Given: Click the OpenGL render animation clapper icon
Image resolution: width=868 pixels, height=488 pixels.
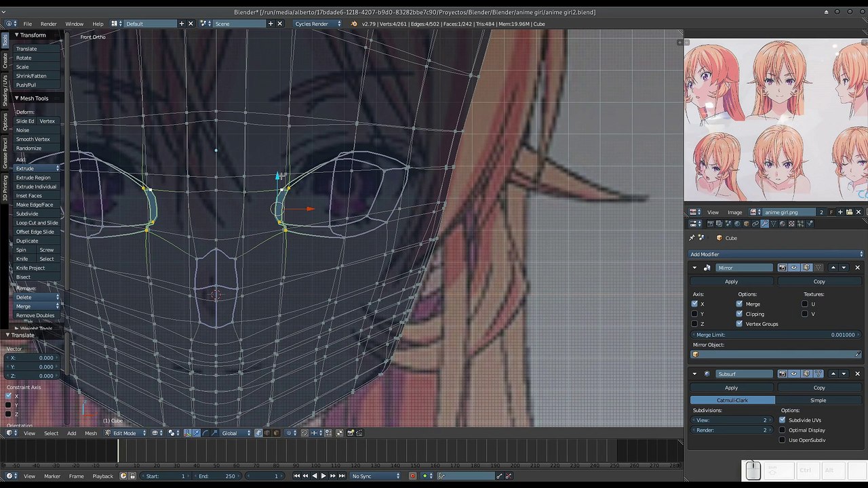Looking at the screenshot, I should (x=359, y=433).
